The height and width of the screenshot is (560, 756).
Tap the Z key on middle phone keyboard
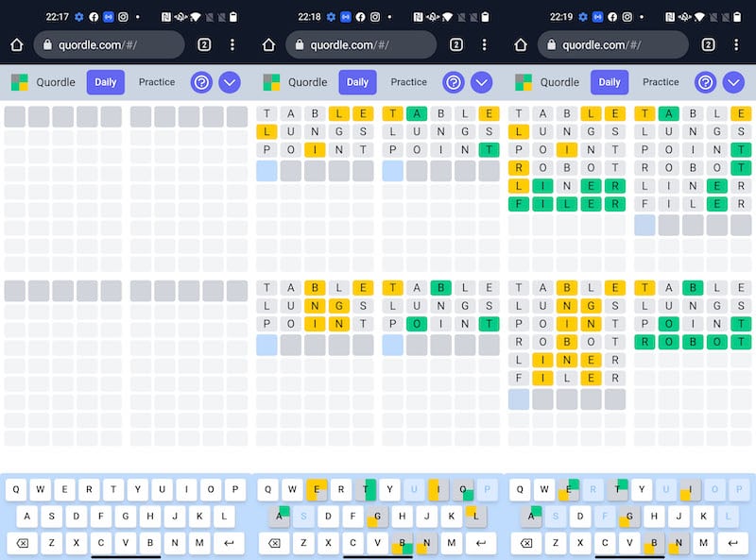303,543
